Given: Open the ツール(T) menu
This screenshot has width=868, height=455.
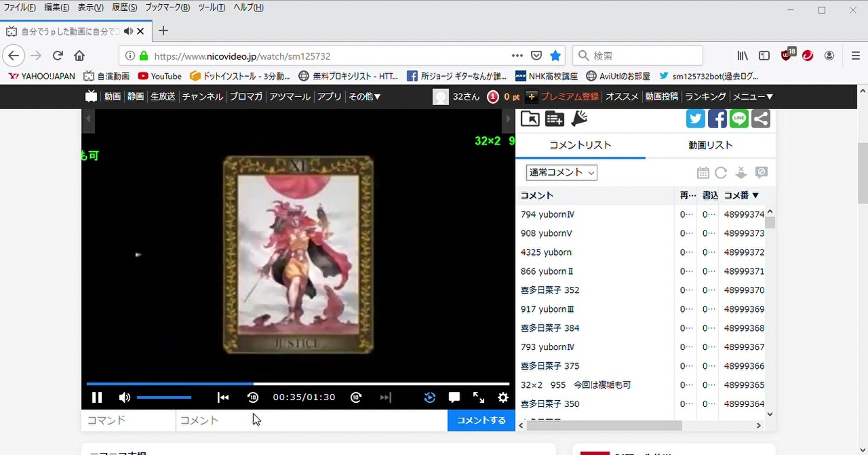Looking at the screenshot, I should click(x=212, y=7).
